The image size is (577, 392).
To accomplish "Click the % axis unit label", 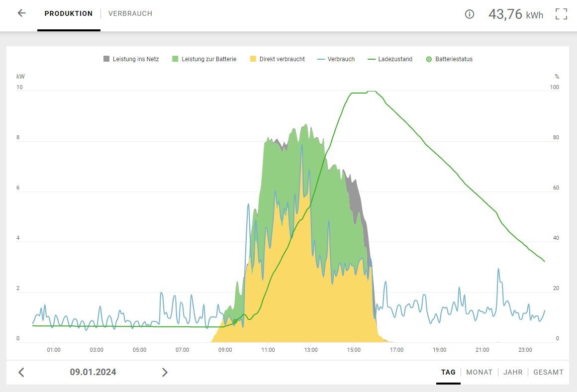I will click(x=557, y=77).
